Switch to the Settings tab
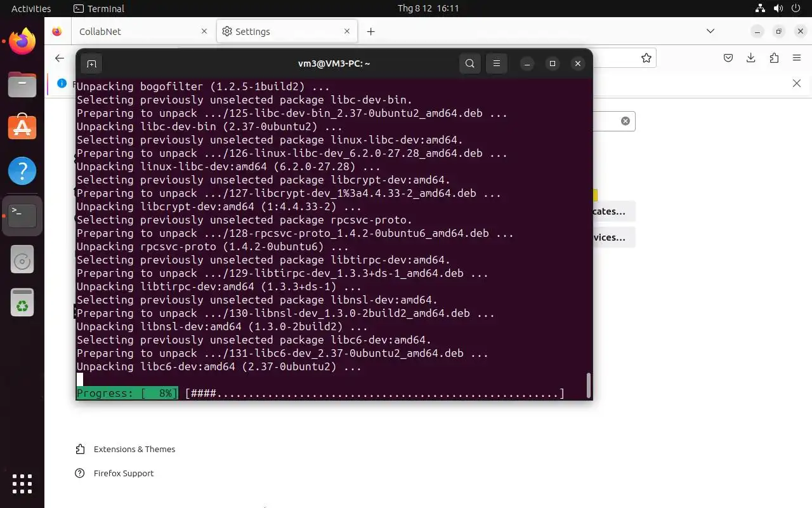Screen dimensions: 812x508 click(287, 31)
